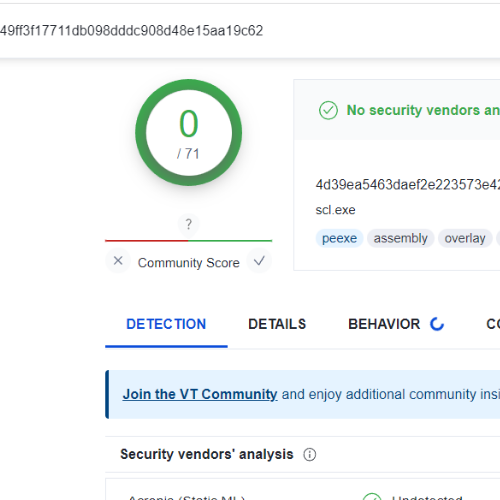
Task: Select the peexe tag
Action: click(339, 238)
